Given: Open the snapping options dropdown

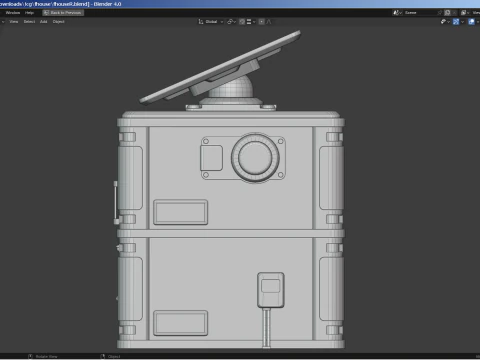Looking at the screenshot, I should [251, 22].
